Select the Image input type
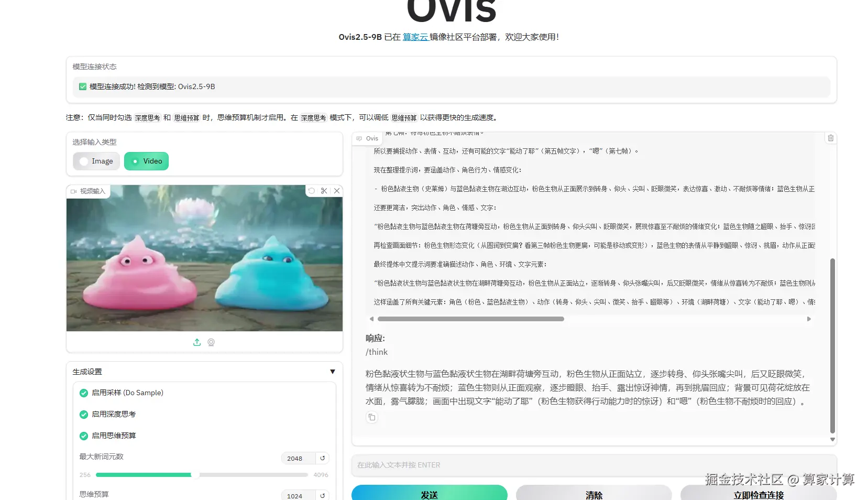The height and width of the screenshot is (500, 868). pos(96,161)
